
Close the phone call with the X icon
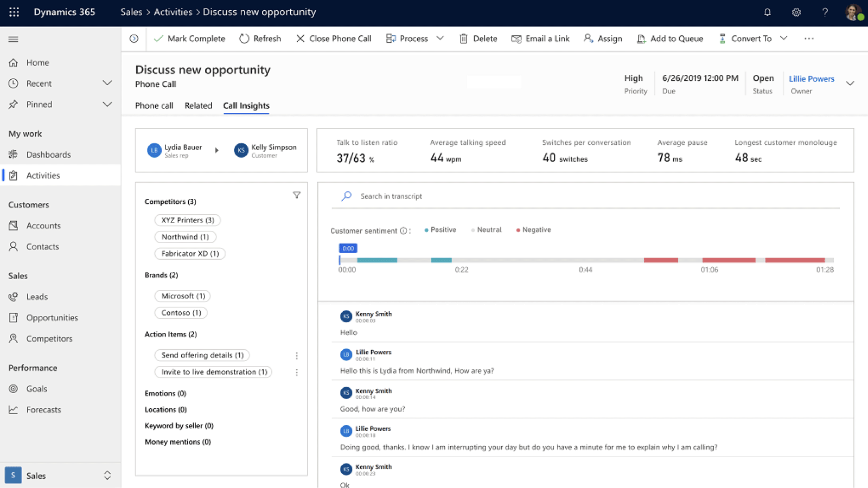(301, 38)
